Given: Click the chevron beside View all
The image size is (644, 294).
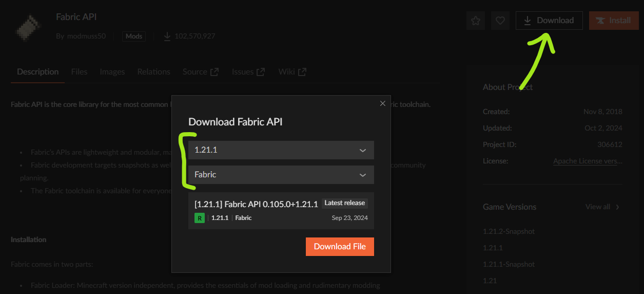Looking at the screenshot, I should tap(617, 207).
